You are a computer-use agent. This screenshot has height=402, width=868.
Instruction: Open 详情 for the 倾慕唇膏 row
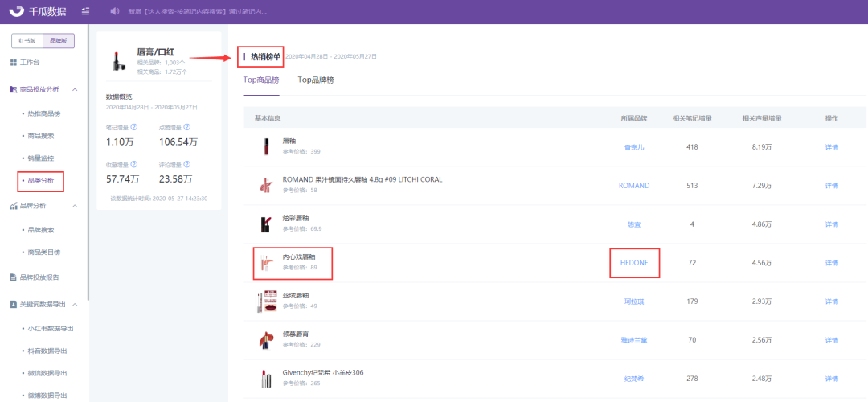coord(832,340)
